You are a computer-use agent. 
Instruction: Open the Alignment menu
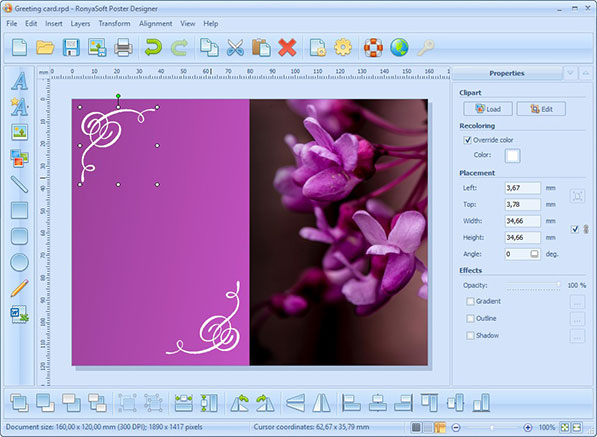coord(155,24)
